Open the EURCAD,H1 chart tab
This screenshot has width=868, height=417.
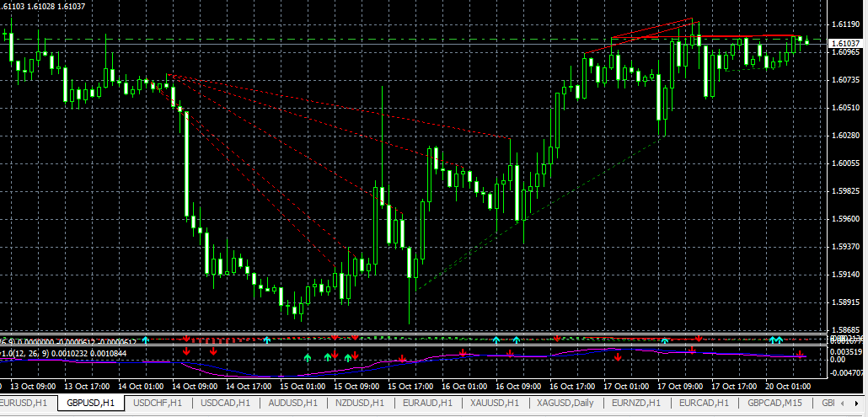point(705,403)
